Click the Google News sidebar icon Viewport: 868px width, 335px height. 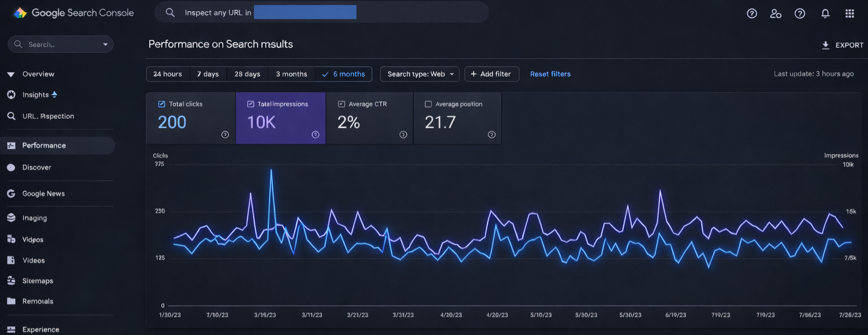tap(11, 194)
